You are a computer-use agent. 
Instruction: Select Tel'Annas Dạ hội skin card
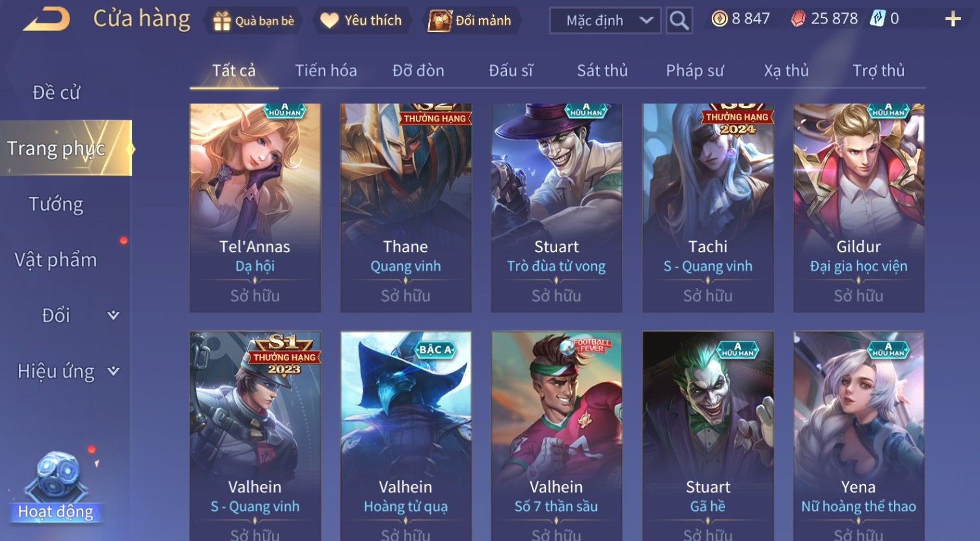(255, 208)
